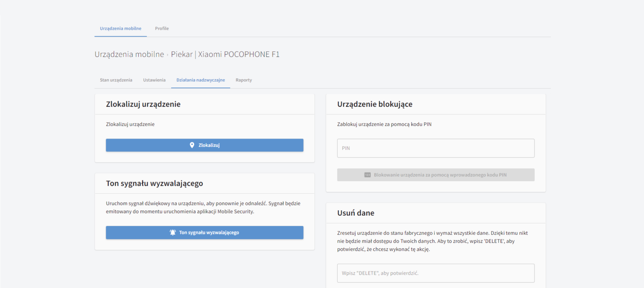Image resolution: width=644 pixels, height=288 pixels.
Task: Click the bell icon on the alarm button
Action: click(173, 233)
